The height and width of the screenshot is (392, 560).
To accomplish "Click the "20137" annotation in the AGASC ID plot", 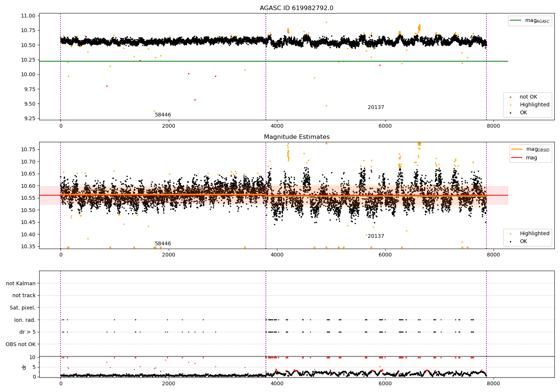I will point(376,108).
